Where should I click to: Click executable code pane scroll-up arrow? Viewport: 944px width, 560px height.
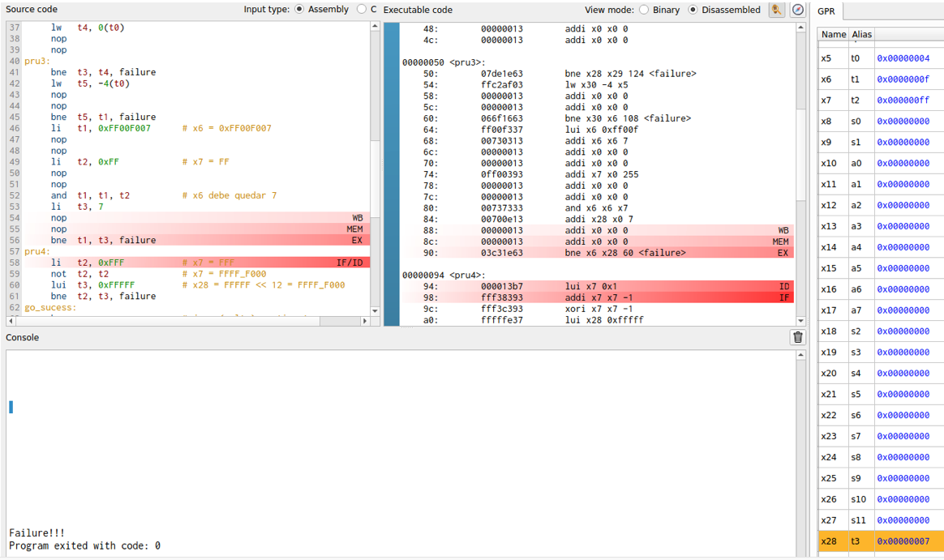coord(800,27)
